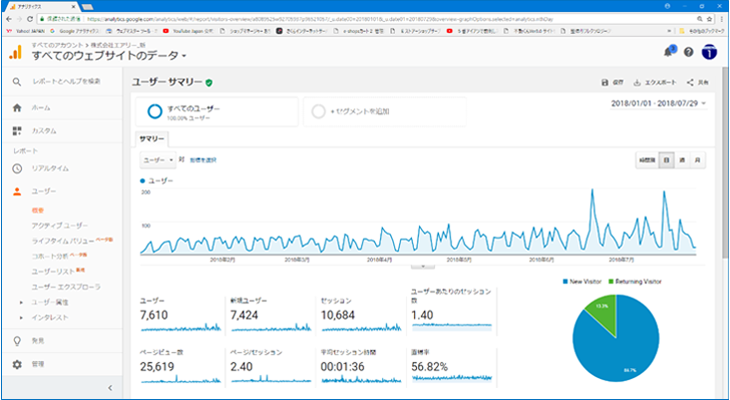Click the search magnifier in sidebar
730x400 pixels.
point(17,81)
